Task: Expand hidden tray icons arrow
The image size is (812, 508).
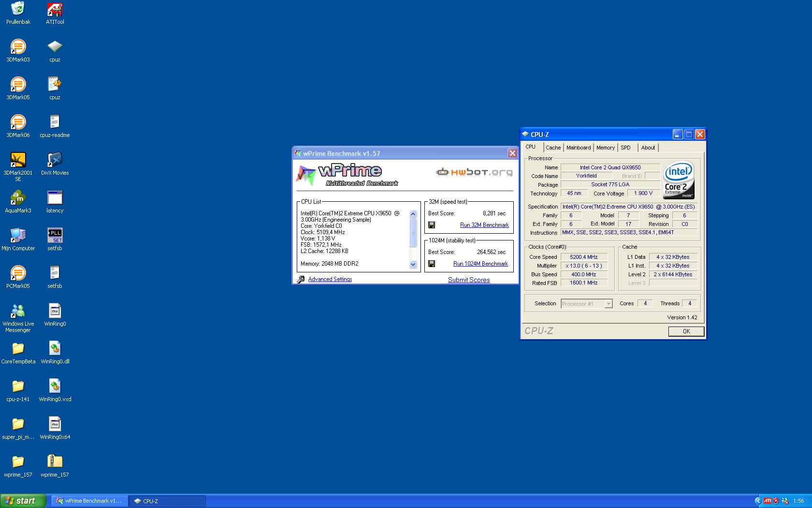Action: tap(758, 501)
